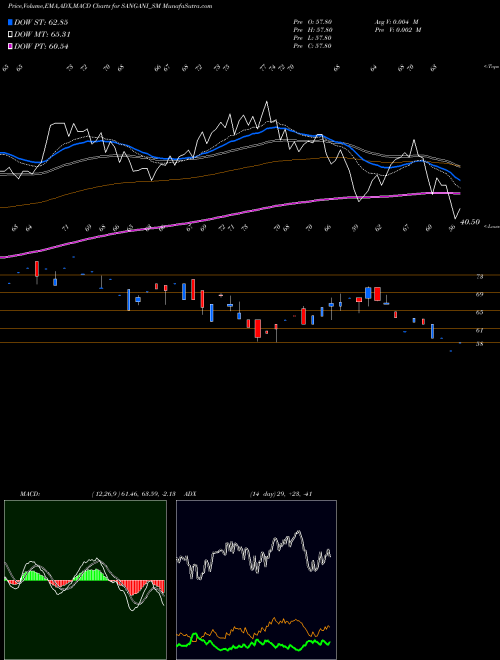Click the MACD panel heading
500x660 pixels.
[29, 494]
